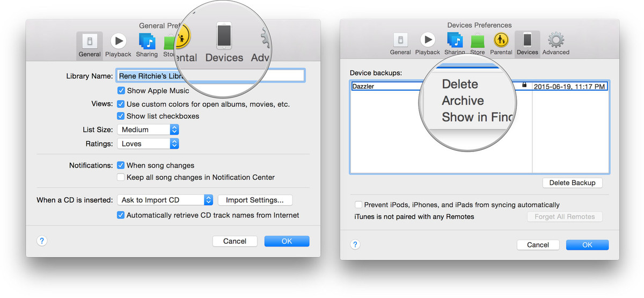Choose Archive from the context menu

coord(463,100)
